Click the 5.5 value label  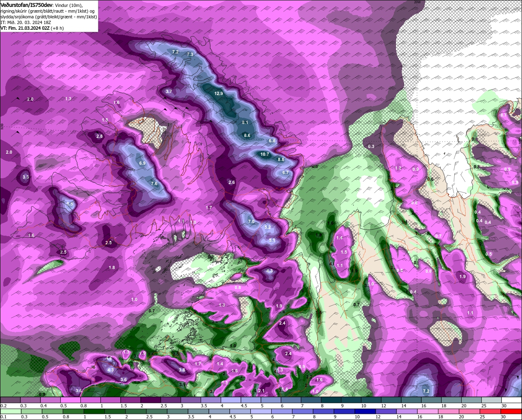[x=70, y=204]
